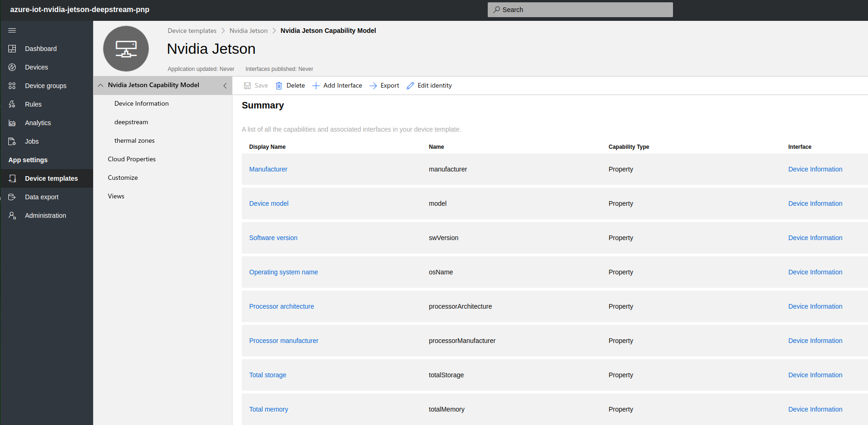The height and width of the screenshot is (425, 868).
Task: Click the search magnifier icon
Action: tap(497, 9)
